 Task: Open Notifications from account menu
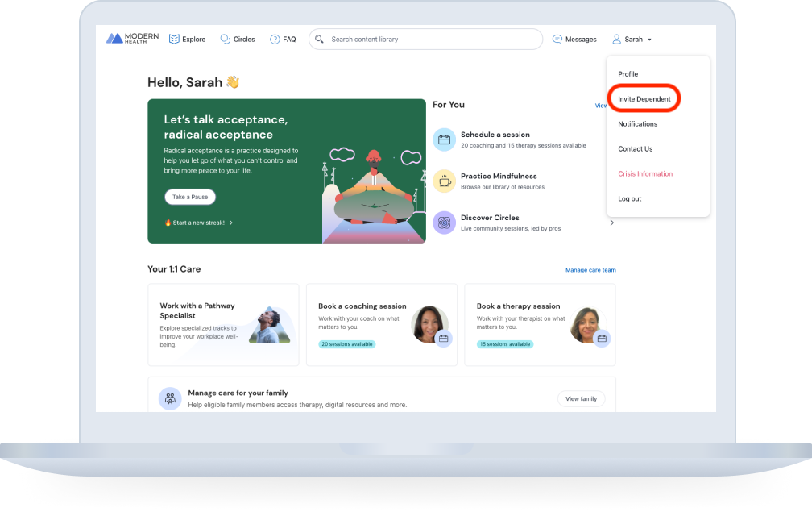637,124
